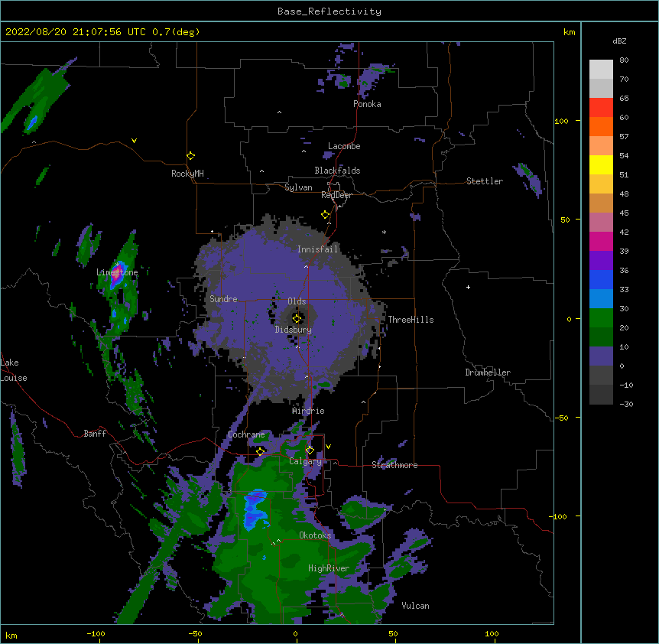Viewport: 659px width, 644px height.
Task: Click the Cochrane city label
Action: pyautogui.click(x=246, y=434)
